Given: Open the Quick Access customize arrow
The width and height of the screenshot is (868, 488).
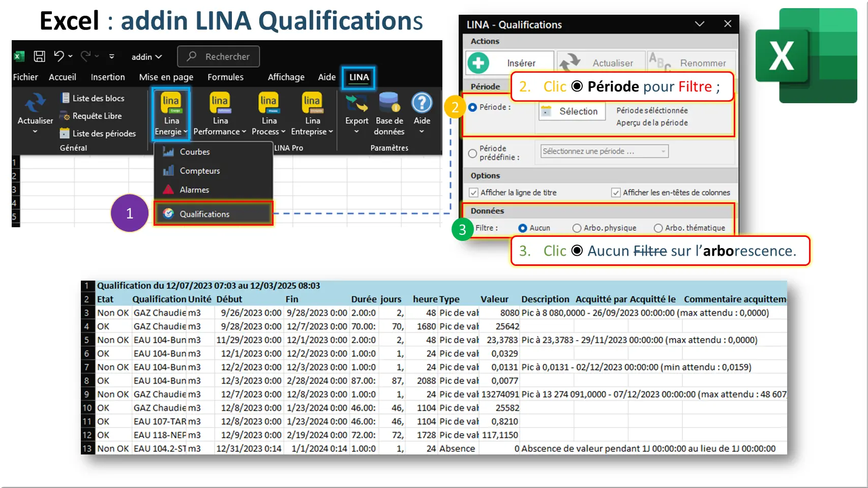Looking at the screenshot, I should click(111, 56).
